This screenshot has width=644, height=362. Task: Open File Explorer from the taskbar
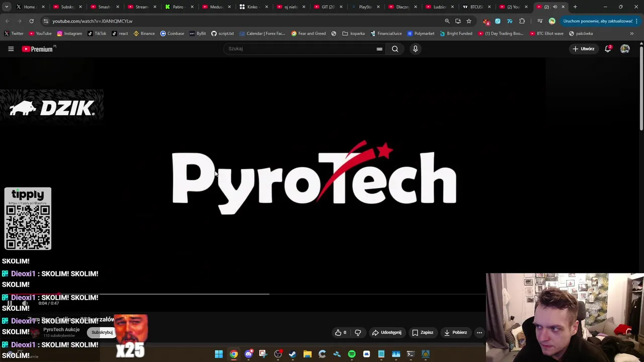click(307, 354)
